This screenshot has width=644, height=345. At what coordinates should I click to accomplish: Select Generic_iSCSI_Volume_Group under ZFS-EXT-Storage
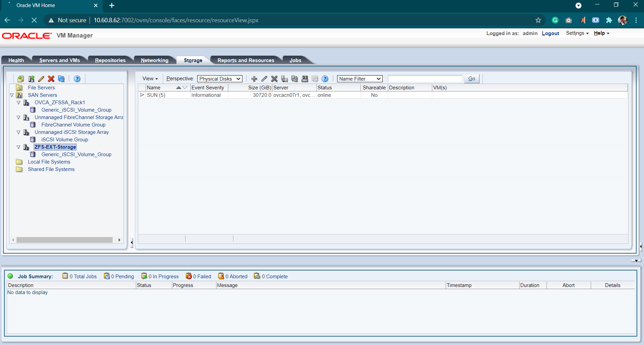coord(76,154)
